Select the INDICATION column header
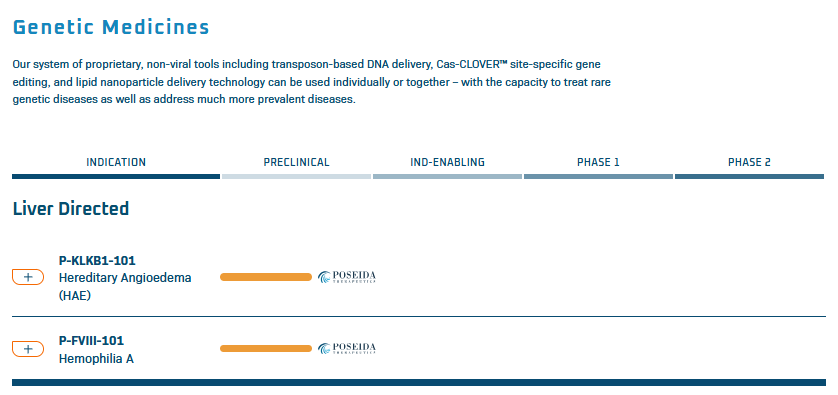 [116, 162]
